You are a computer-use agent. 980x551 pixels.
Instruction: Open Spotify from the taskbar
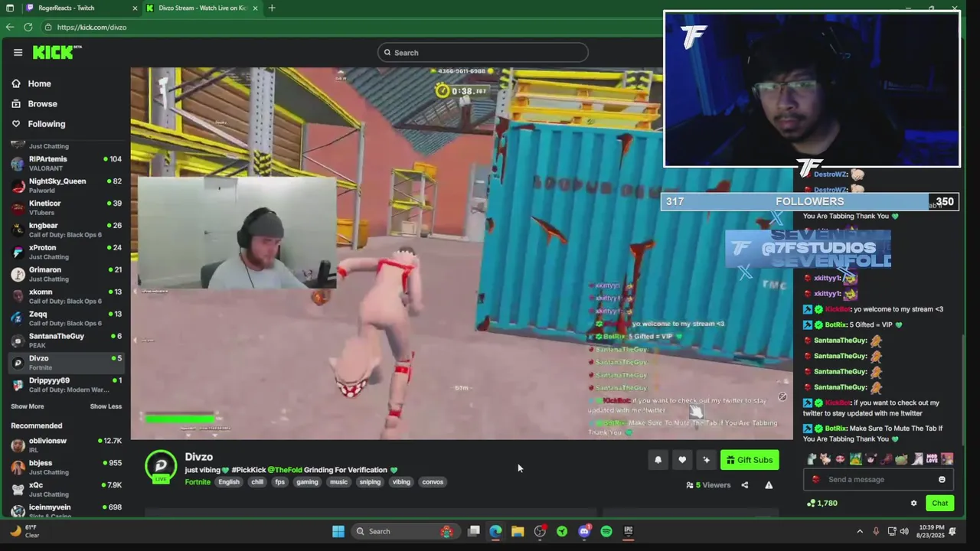click(606, 531)
